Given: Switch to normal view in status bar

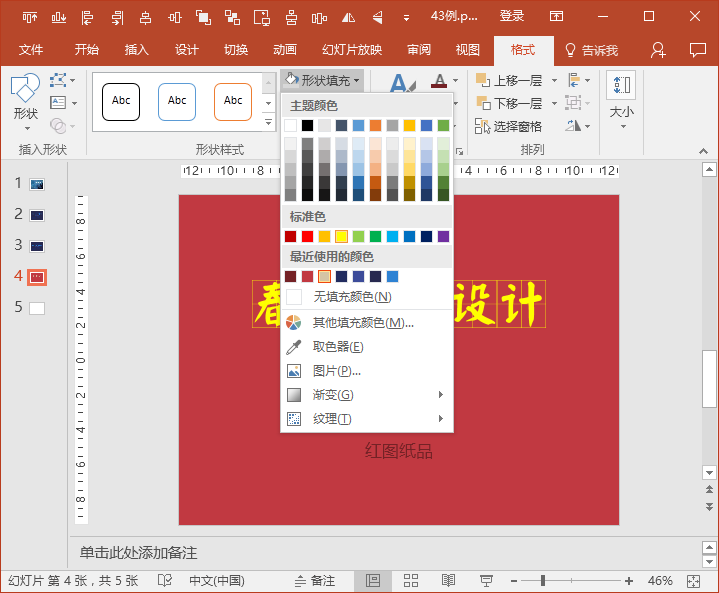Looking at the screenshot, I should point(373,581).
